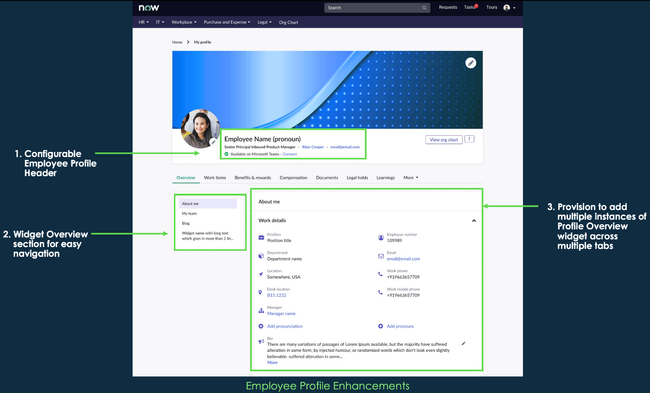
Task: Click the Email envelope icon
Action: [381, 256]
